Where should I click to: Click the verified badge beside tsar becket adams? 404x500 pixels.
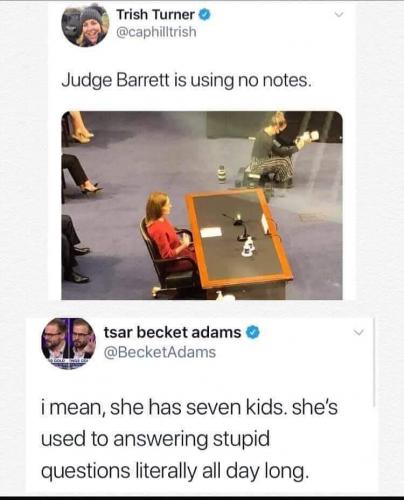[x=253, y=332]
